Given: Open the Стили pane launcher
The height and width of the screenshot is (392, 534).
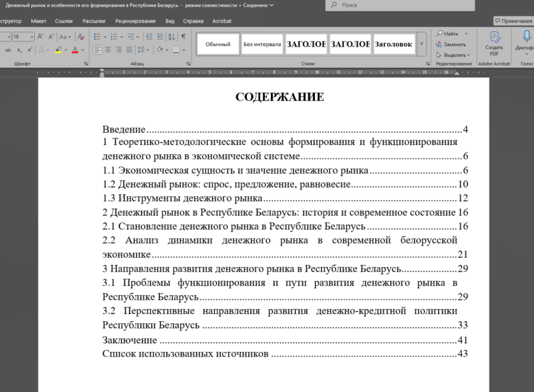Looking at the screenshot, I should click(428, 63).
